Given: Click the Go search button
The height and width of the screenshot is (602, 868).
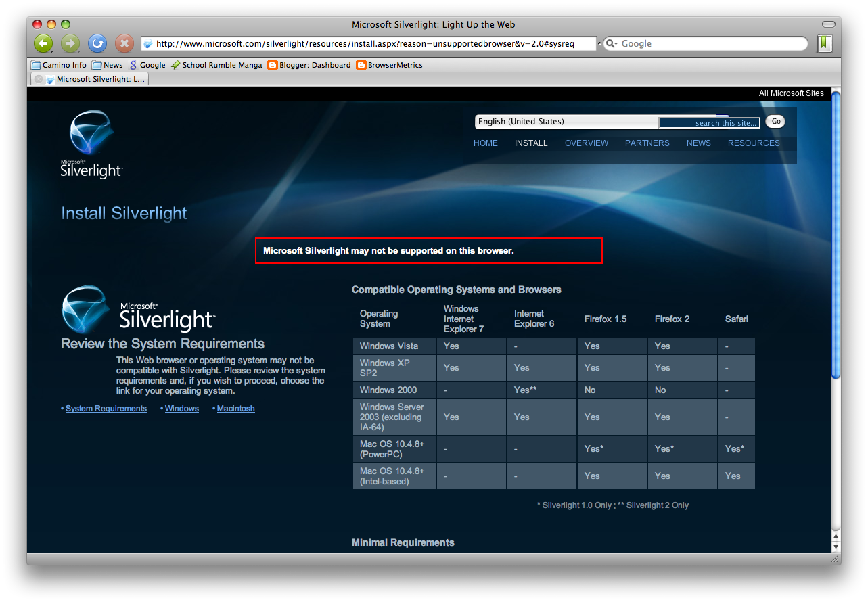Looking at the screenshot, I should click(x=776, y=122).
